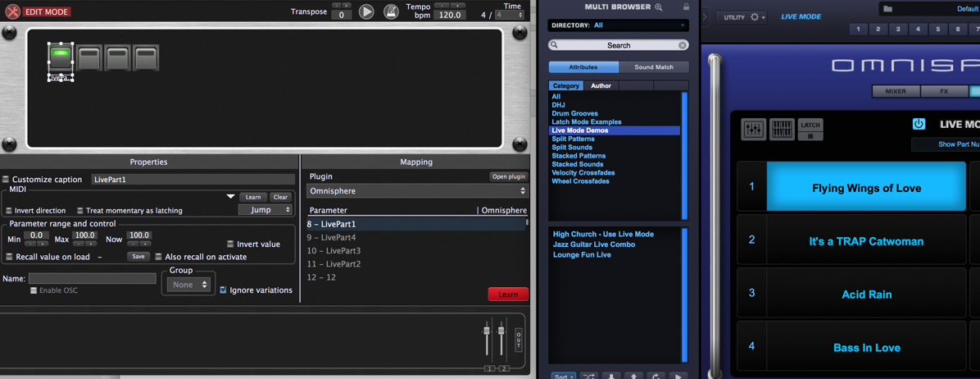Click the browser Search field

coord(618,45)
